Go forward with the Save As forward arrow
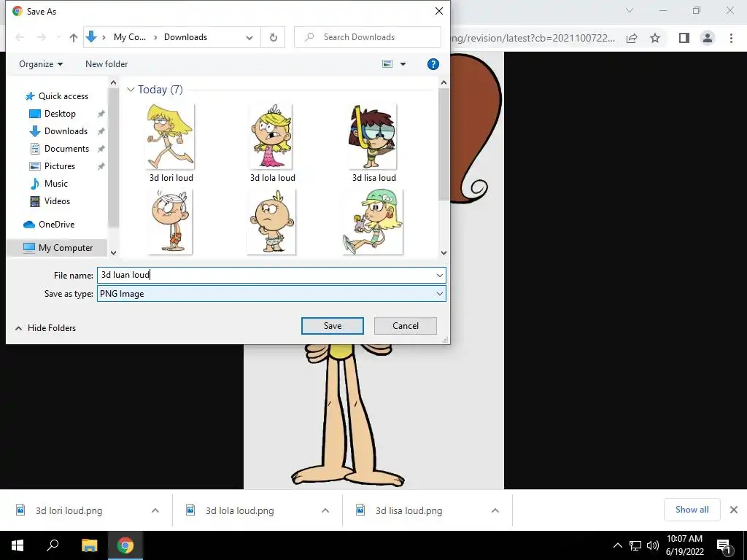Screen dimensions: 747x560 [x=42, y=37]
